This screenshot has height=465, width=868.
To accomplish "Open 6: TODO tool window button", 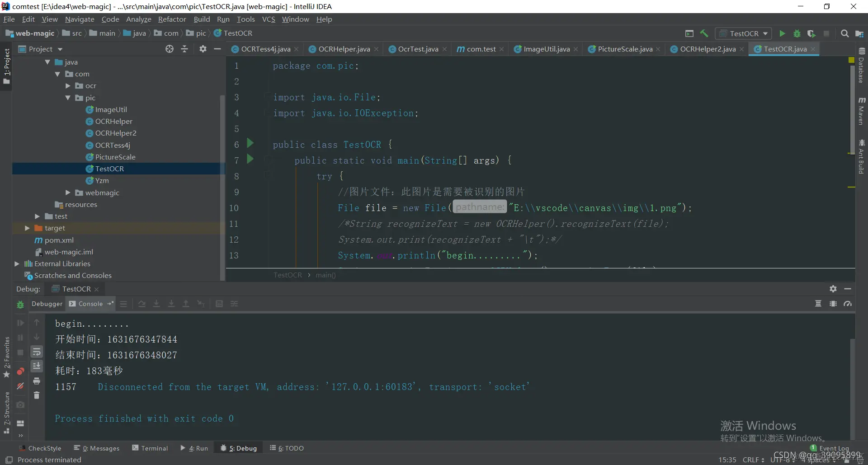I will tap(287, 448).
